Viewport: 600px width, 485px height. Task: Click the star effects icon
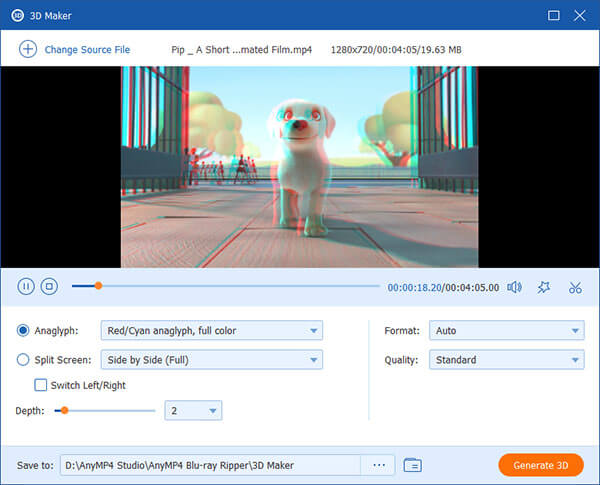tap(544, 287)
